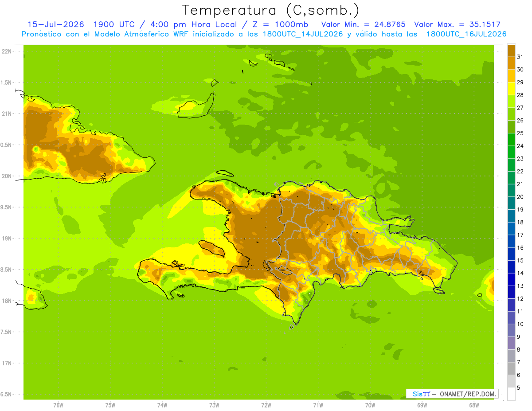532x411 pixels.
Task: Click the '0.5N' latitude axis label
Action: pos(7,145)
